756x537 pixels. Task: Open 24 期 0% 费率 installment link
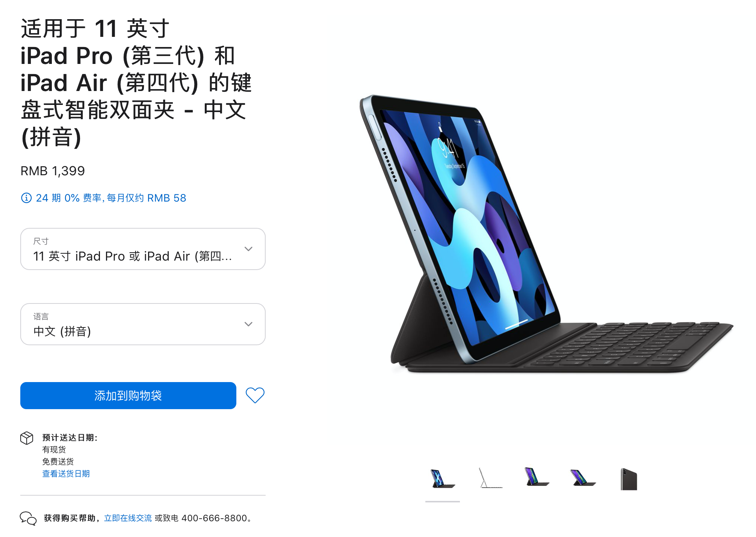111,198
